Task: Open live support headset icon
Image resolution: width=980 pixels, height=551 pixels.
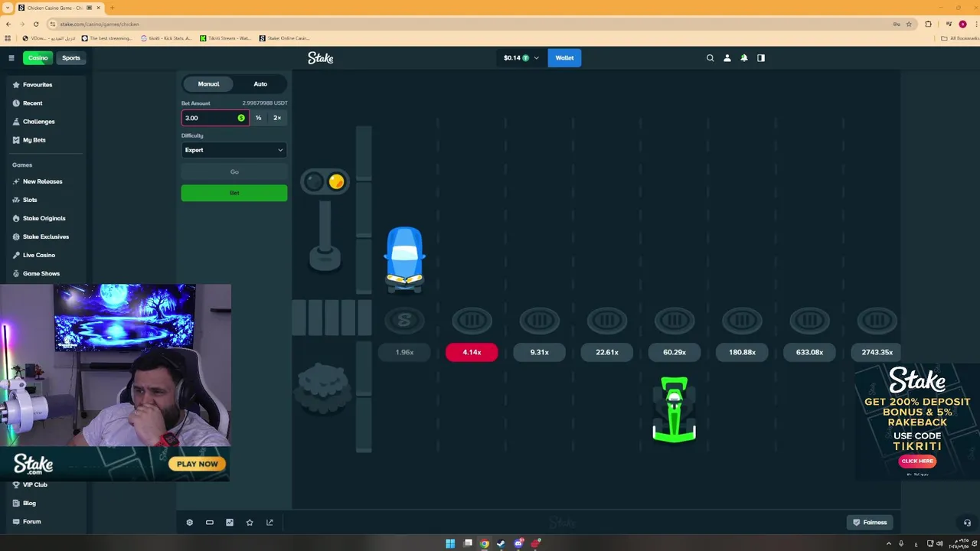Action: (967, 523)
